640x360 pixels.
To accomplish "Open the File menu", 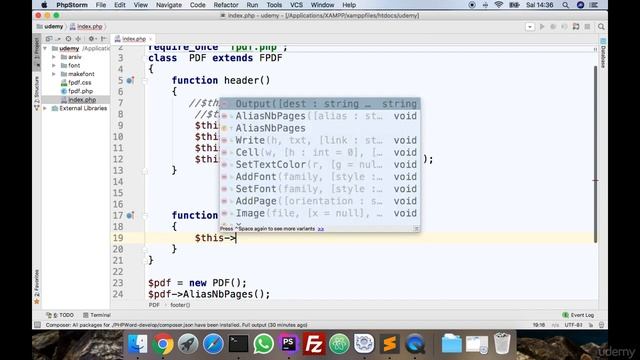I will (100, 5).
